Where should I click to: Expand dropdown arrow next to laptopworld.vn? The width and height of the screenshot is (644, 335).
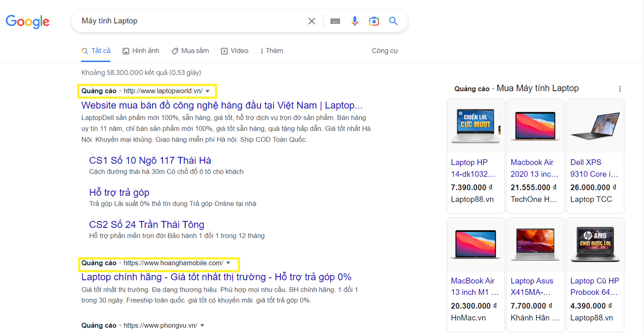point(208,91)
